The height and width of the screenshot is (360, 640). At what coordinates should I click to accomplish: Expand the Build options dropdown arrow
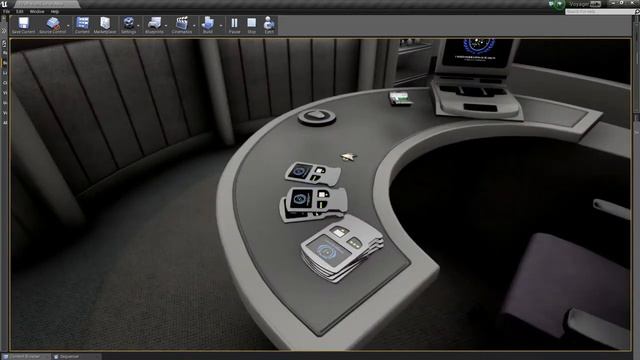click(221, 26)
